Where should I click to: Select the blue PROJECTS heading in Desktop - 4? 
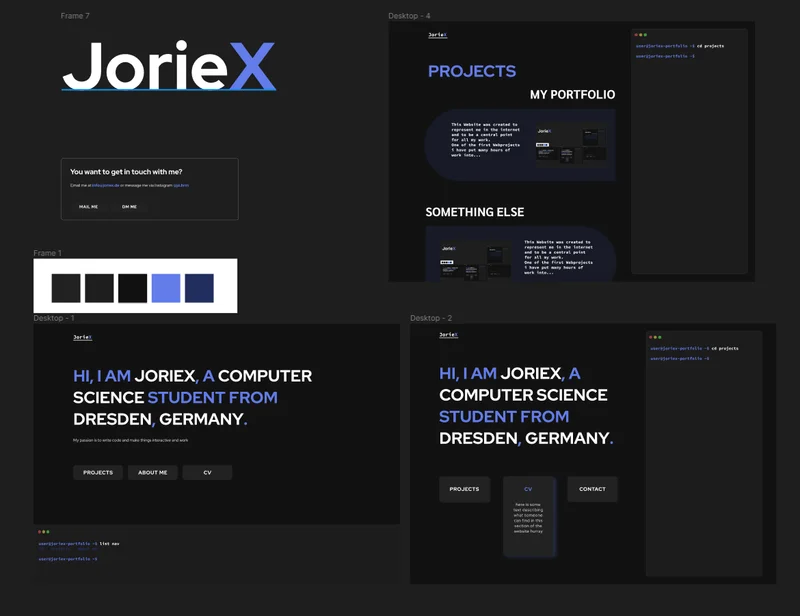(472, 71)
